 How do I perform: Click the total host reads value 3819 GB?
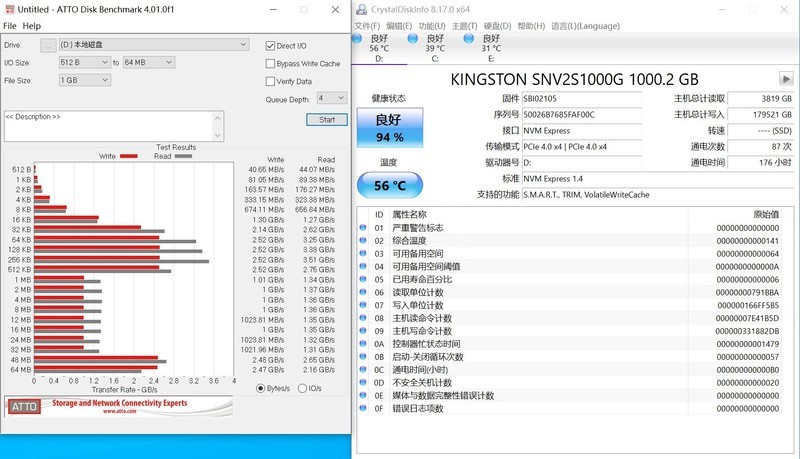[760, 98]
